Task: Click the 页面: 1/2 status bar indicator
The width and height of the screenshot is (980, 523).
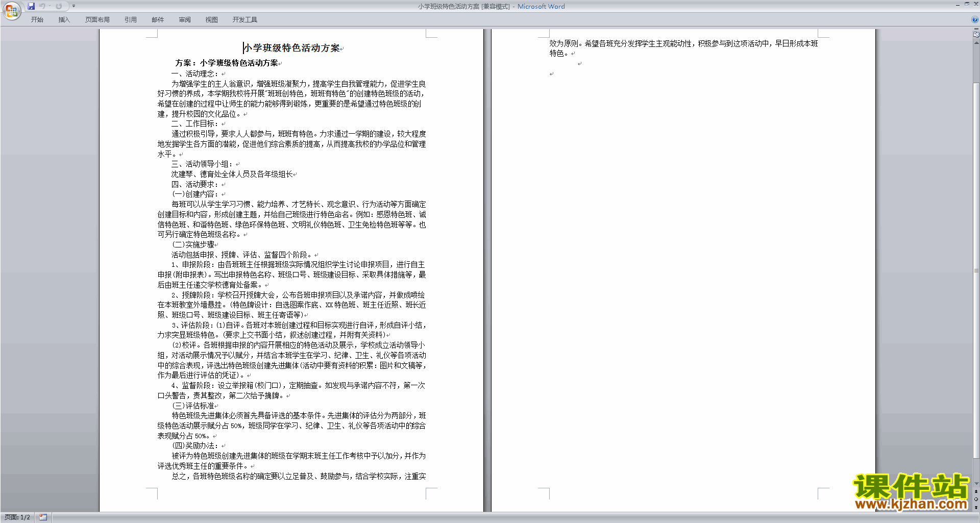Action: [17, 517]
